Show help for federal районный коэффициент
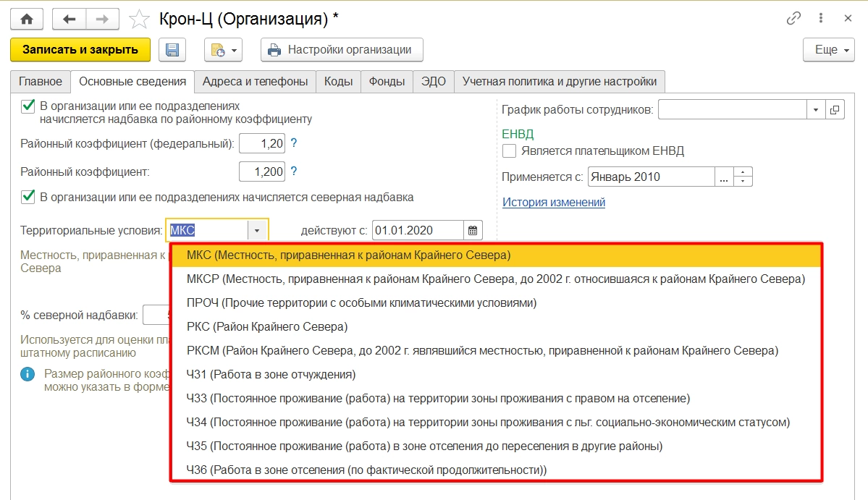Image resolution: width=868 pixels, height=500 pixels. 294,143
